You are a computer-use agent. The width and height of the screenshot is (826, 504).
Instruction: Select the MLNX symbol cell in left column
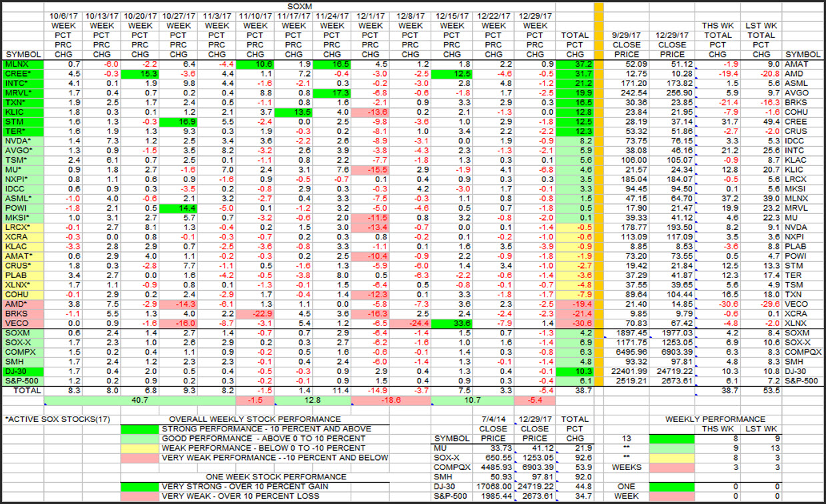[x=23, y=64]
